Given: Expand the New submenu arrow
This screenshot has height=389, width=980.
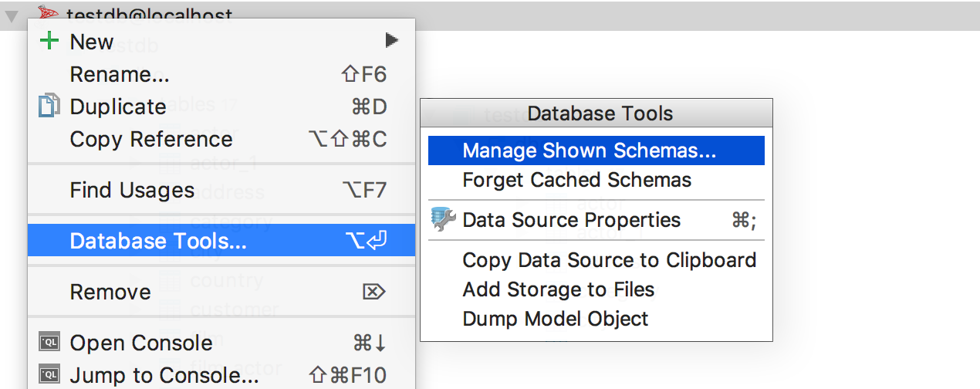Looking at the screenshot, I should 392,40.
